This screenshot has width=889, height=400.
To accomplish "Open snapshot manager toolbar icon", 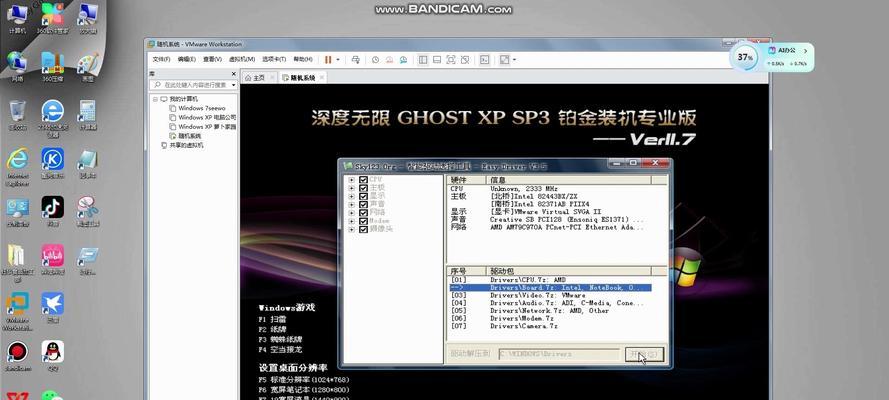I will pos(403,59).
